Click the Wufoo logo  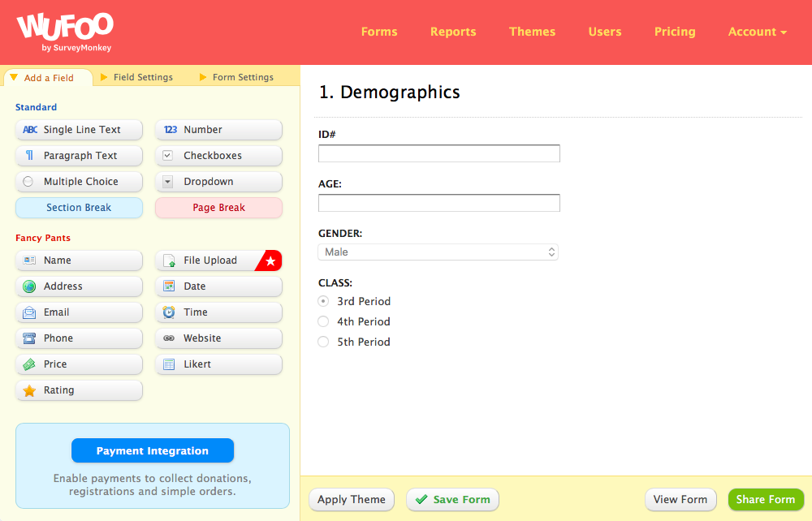[65, 32]
